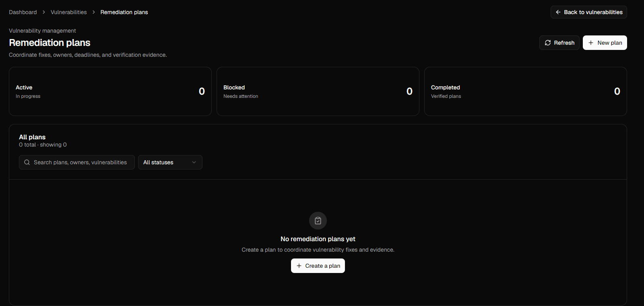Click Back to vulnerabilities button
This screenshot has width=644, height=306.
(589, 12)
